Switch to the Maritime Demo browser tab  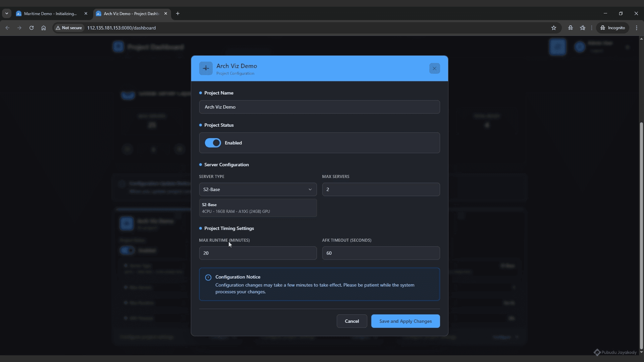coord(50,14)
